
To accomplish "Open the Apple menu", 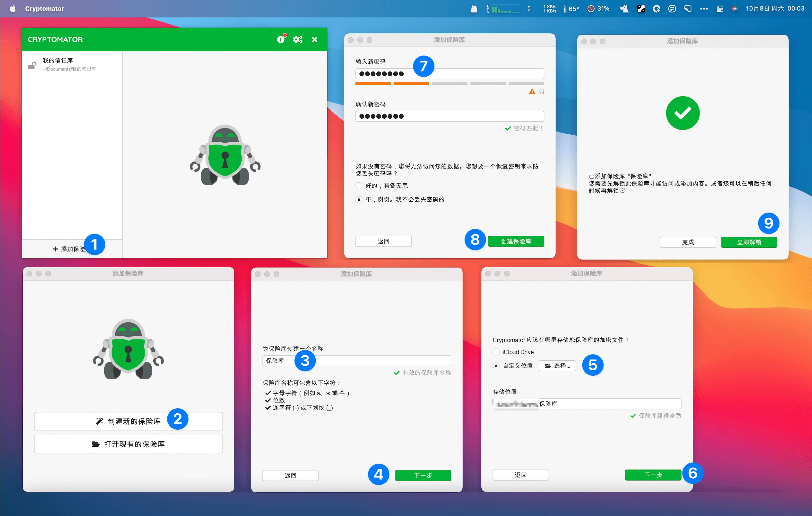I will [12, 9].
